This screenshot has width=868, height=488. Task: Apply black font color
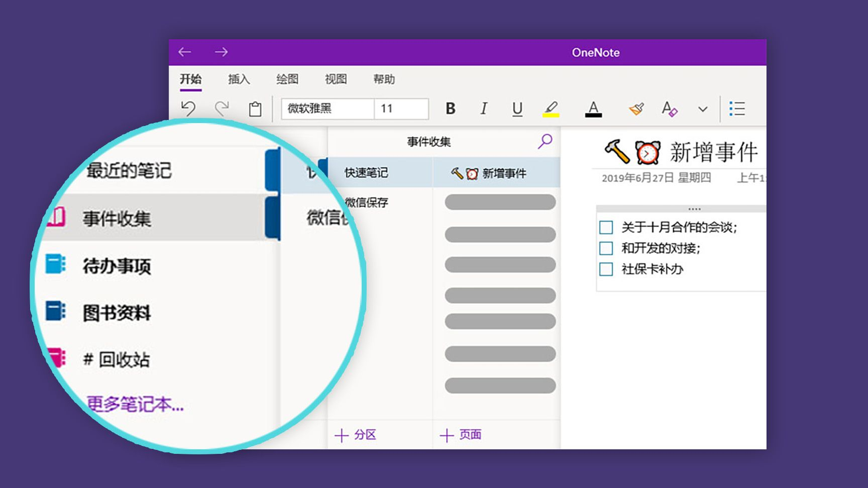pos(593,109)
